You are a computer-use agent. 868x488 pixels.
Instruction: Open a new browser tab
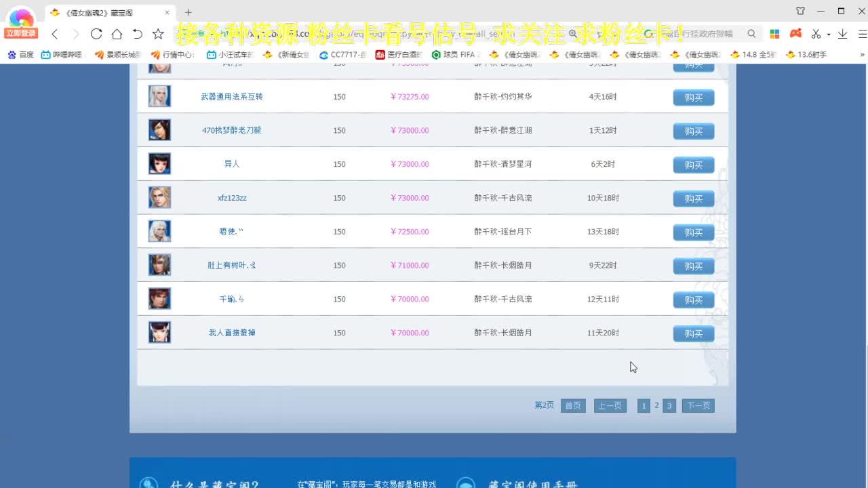188,12
